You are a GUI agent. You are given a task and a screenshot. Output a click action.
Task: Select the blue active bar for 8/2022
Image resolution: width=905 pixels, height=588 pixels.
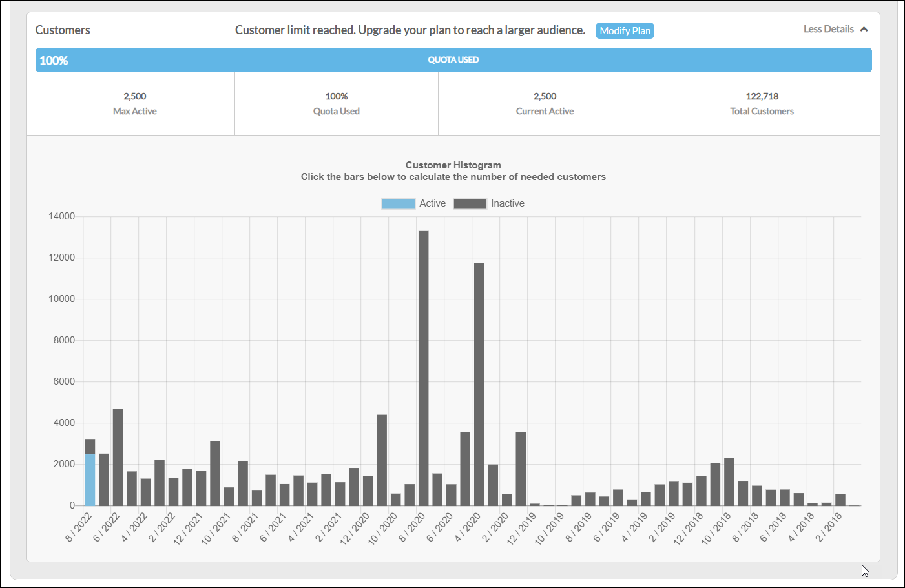[90, 480]
